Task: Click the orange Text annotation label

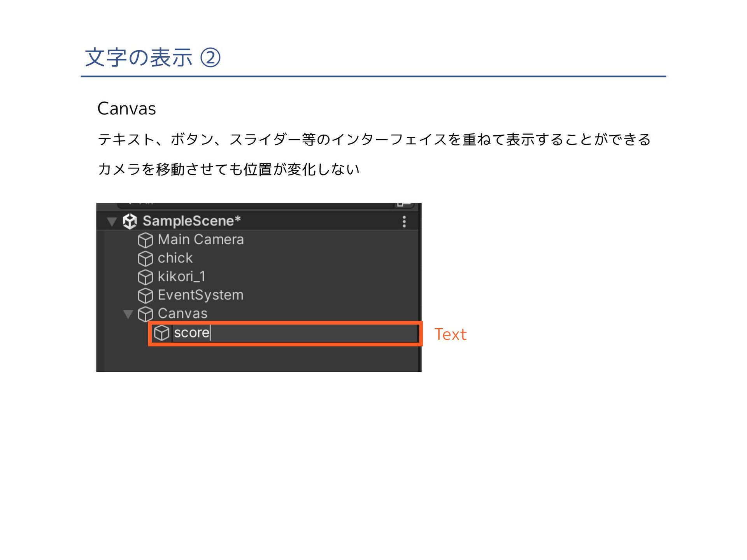Action: point(450,334)
